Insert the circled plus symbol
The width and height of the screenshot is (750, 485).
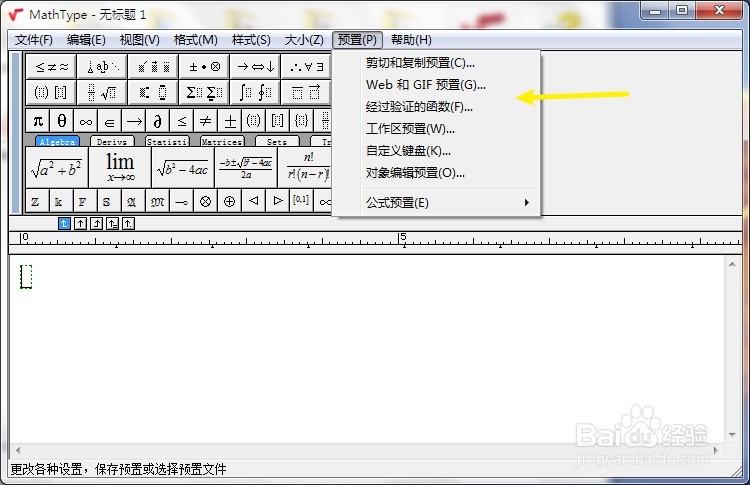point(230,201)
